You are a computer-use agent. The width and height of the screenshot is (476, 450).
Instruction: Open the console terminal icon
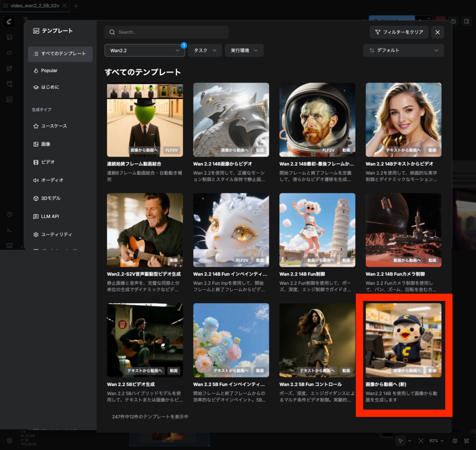(9, 230)
